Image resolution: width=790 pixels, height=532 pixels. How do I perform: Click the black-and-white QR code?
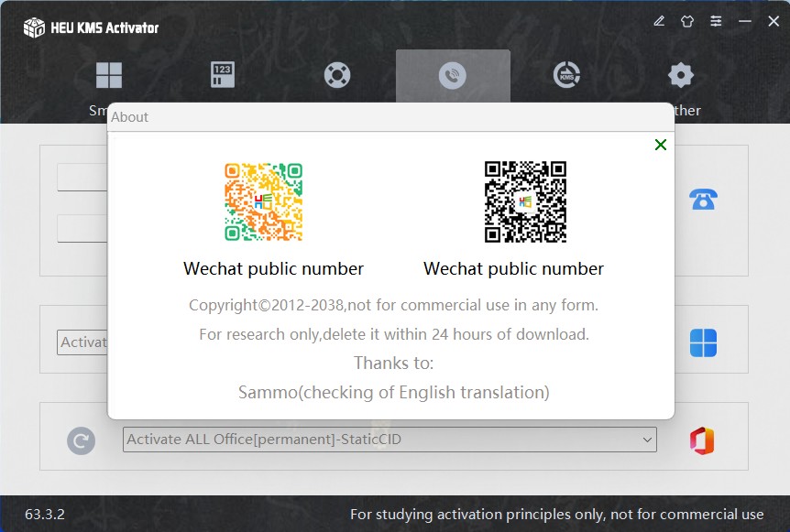click(x=525, y=202)
